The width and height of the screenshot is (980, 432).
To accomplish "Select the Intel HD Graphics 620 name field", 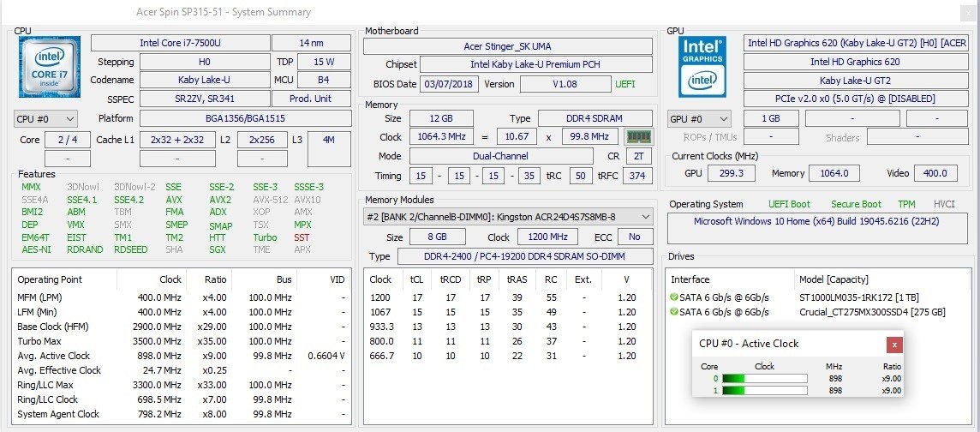I will pyautogui.click(x=855, y=62).
